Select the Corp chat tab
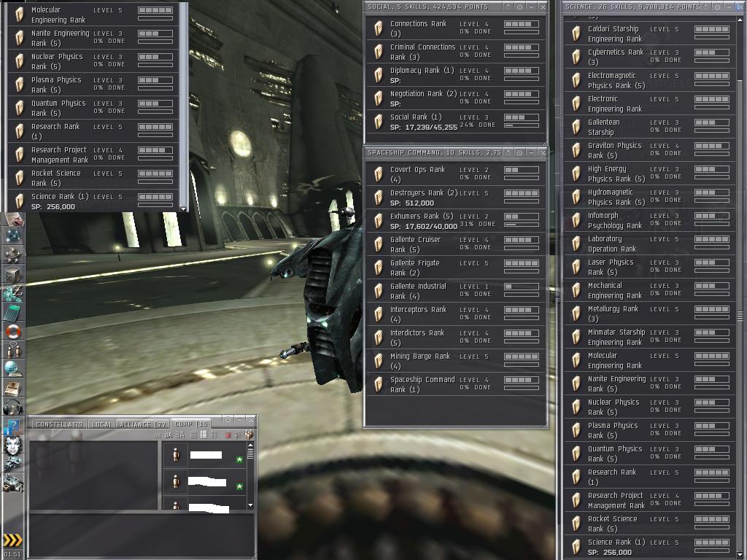Screen dimensions: 747x560 click(x=191, y=424)
